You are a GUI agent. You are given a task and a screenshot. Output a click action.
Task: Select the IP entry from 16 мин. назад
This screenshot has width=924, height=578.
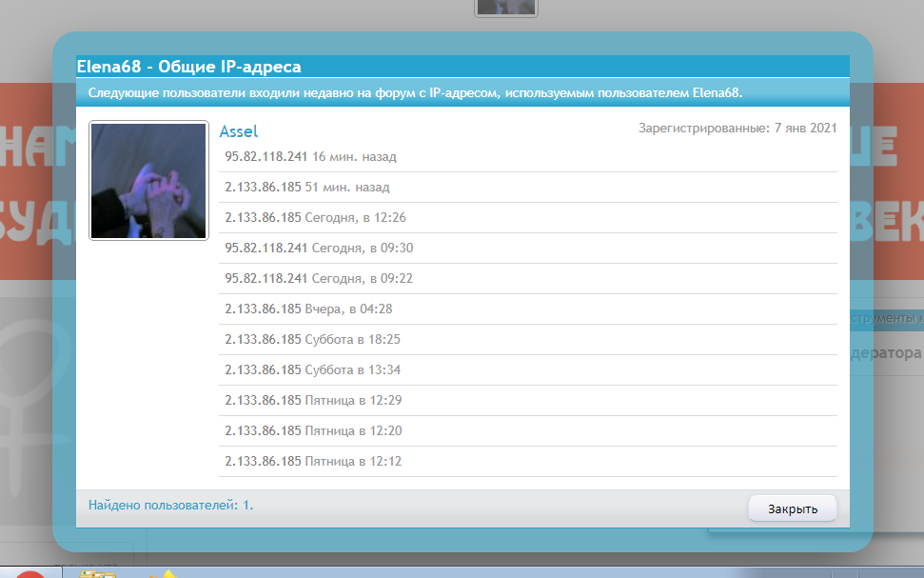point(310,156)
